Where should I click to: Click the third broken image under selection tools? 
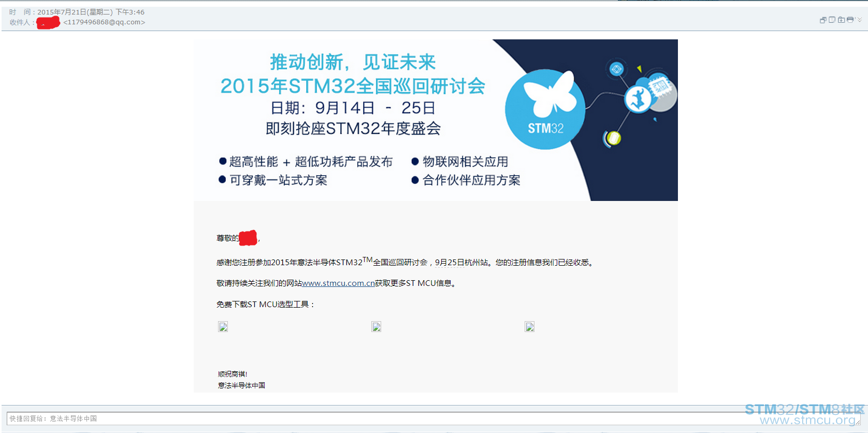coord(530,327)
